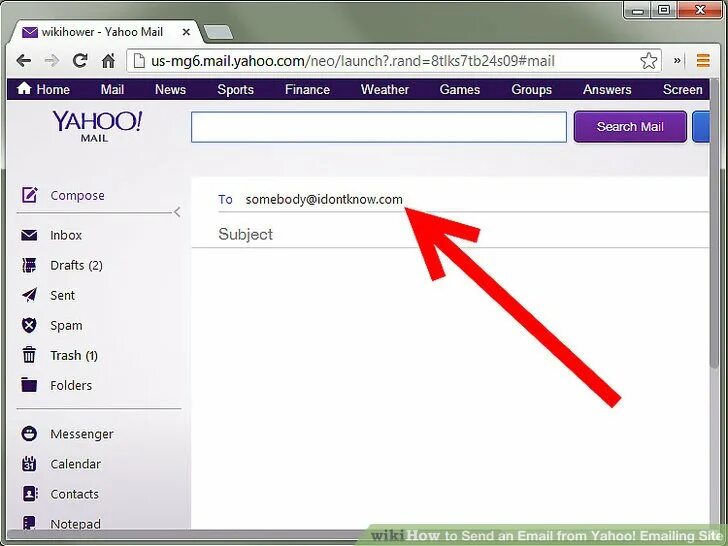Open the browser home page icon
The height and width of the screenshot is (546, 728).
108,60
